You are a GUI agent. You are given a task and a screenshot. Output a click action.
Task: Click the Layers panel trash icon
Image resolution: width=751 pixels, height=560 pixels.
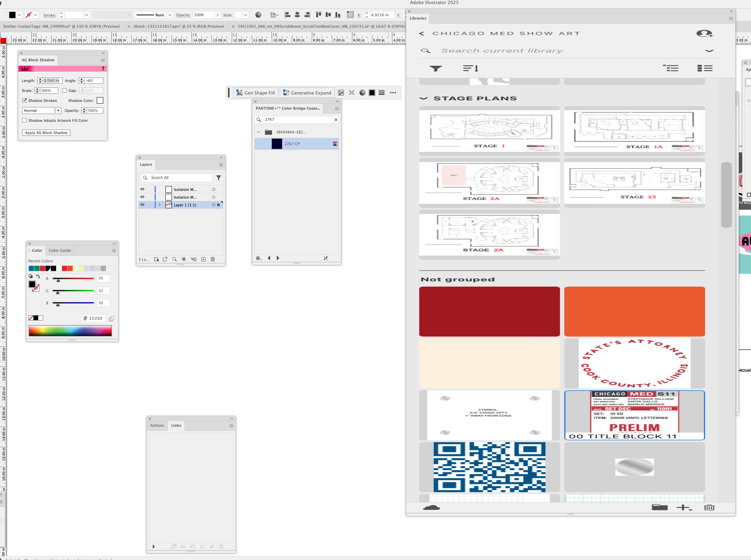(213, 259)
